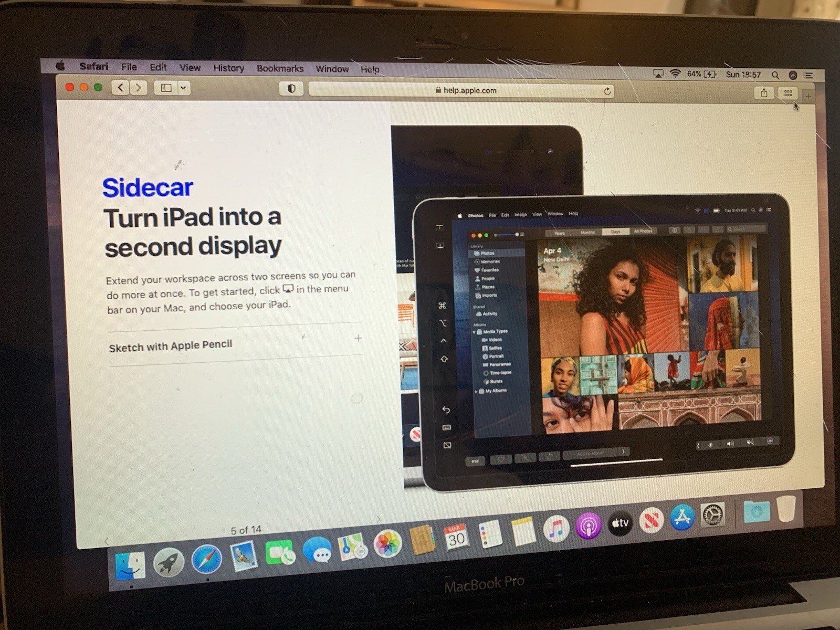Open the Downloads folder in the Dock
The height and width of the screenshot is (630, 840).
pos(757,511)
